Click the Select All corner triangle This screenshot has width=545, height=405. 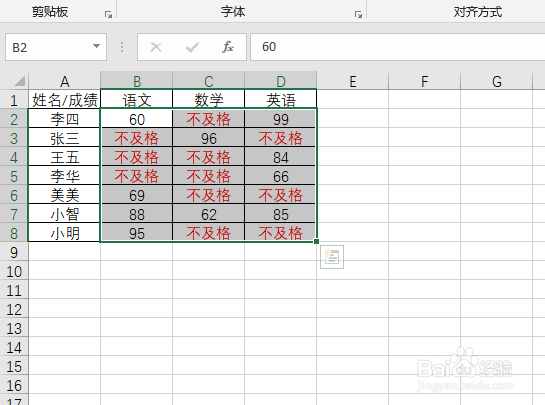[x=19, y=81]
